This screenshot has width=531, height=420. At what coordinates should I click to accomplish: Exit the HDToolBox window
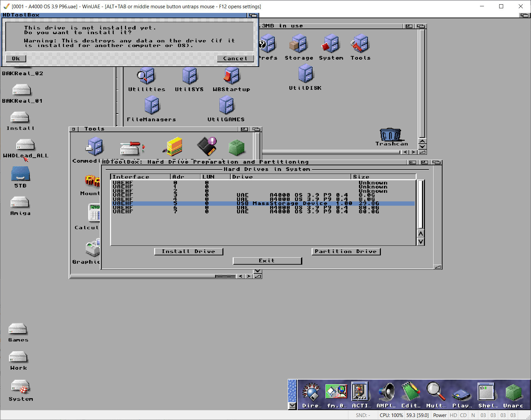point(267,261)
